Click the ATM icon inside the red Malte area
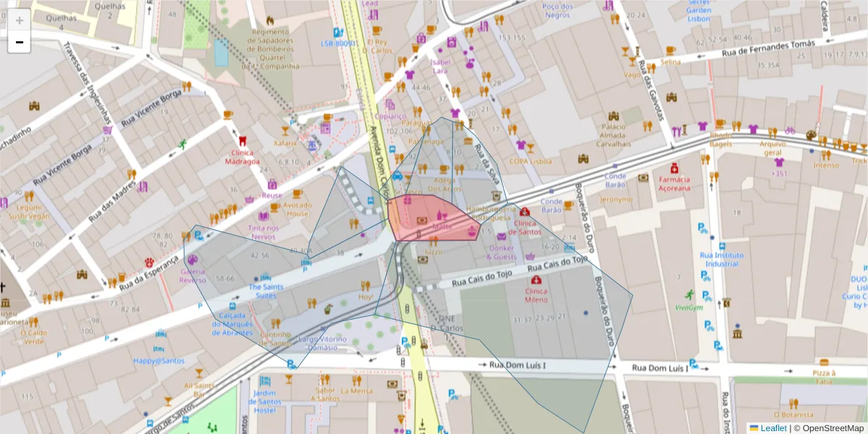868x434 pixels. tap(422, 220)
